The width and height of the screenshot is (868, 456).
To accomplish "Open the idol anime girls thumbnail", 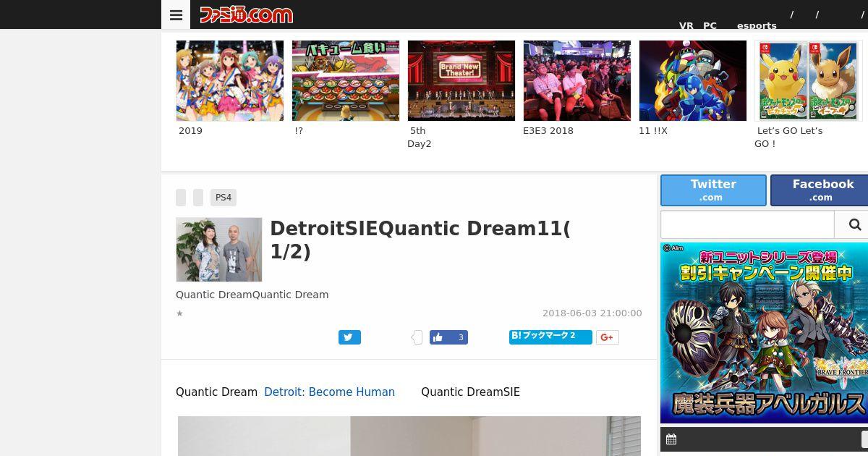I will click(x=230, y=80).
